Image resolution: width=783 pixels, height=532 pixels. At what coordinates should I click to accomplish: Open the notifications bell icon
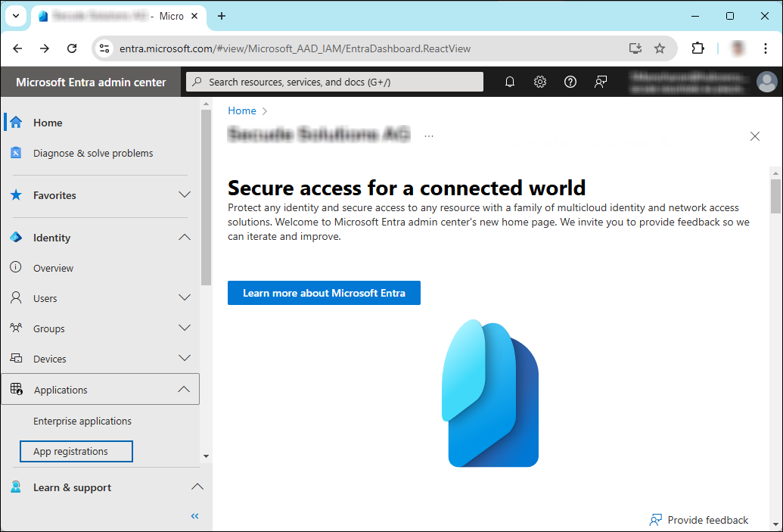510,82
